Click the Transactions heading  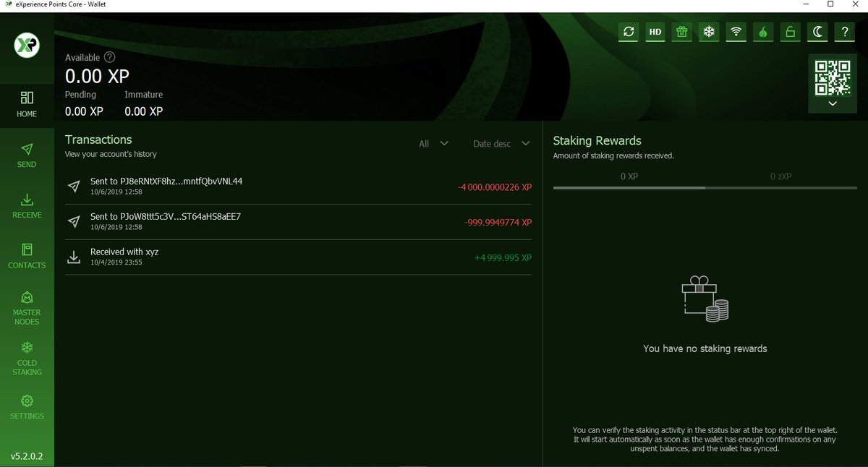click(x=98, y=140)
